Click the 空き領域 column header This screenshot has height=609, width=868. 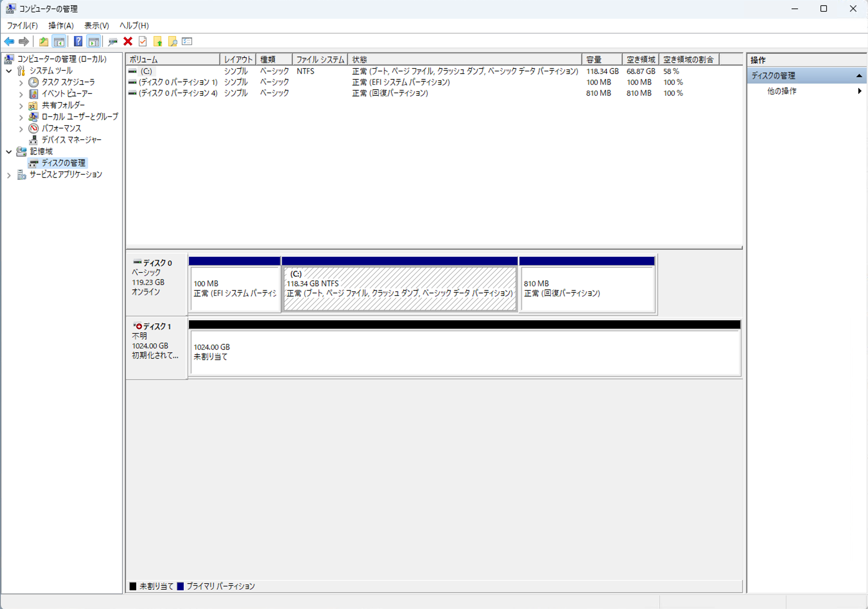point(640,60)
